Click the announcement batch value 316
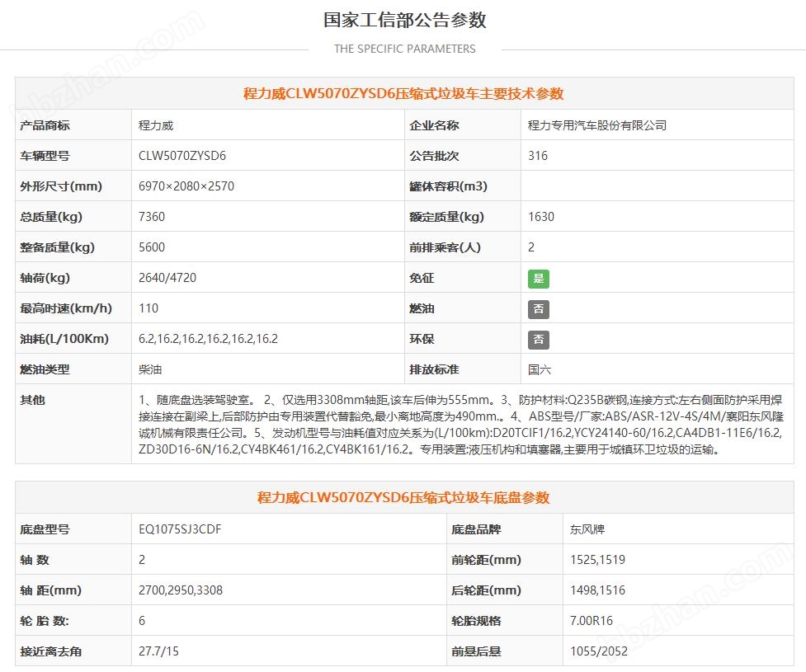 point(538,156)
